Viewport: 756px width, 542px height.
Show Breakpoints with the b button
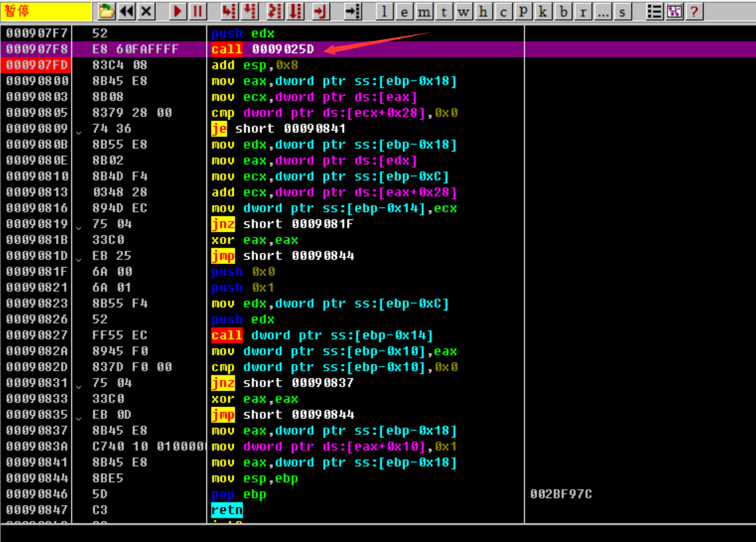[563, 11]
